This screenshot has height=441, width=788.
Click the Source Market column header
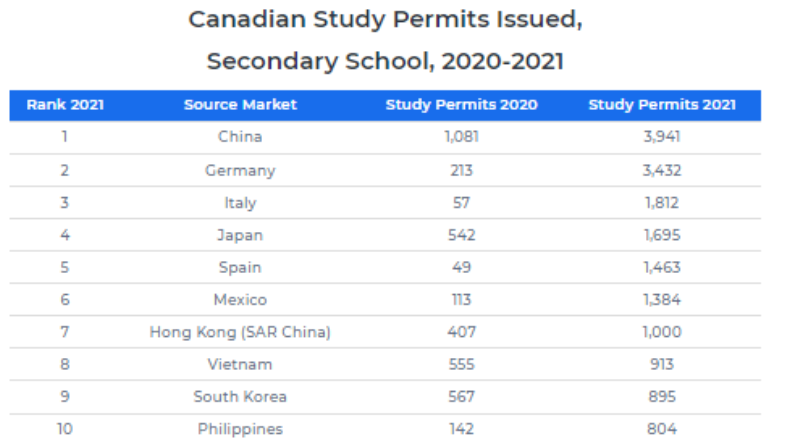click(x=240, y=105)
